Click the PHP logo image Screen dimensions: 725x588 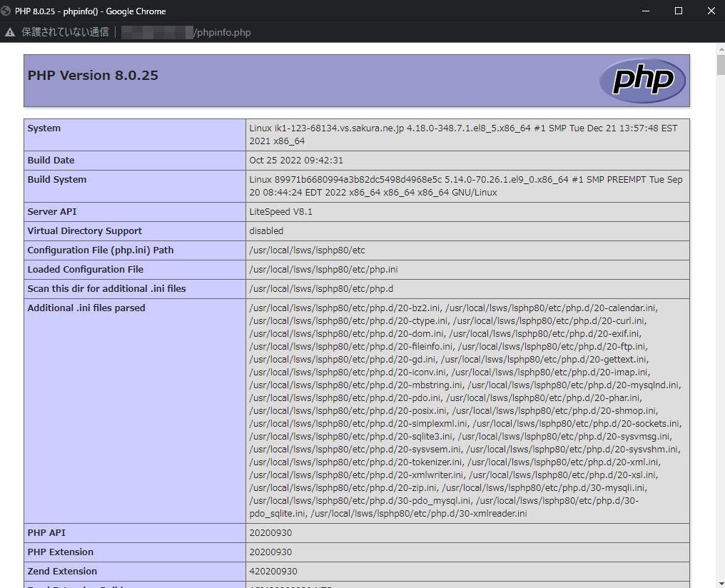tap(642, 81)
